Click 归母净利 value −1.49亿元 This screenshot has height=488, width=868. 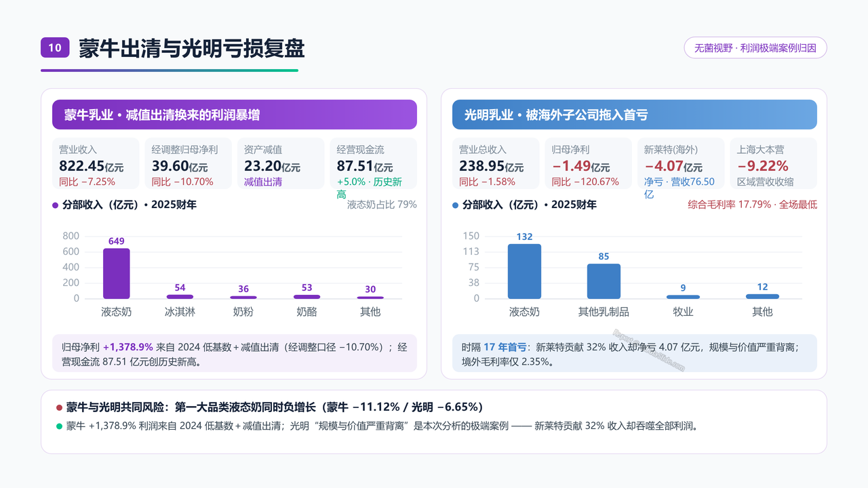pyautogui.click(x=580, y=167)
